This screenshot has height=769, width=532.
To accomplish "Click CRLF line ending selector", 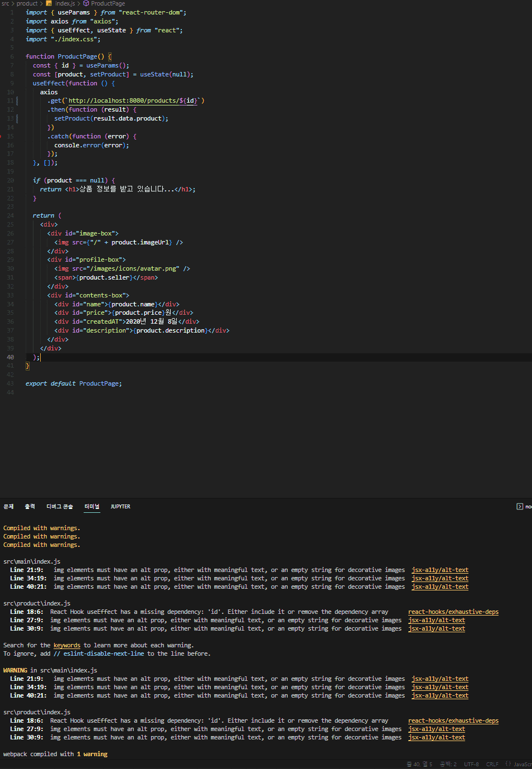I will pyautogui.click(x=492, y=765).
